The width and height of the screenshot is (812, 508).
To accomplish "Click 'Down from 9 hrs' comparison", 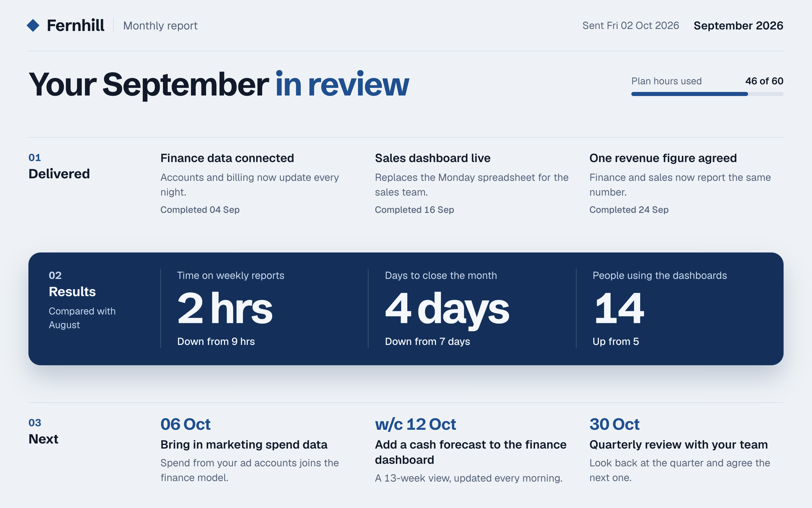I will click(216, 341).
